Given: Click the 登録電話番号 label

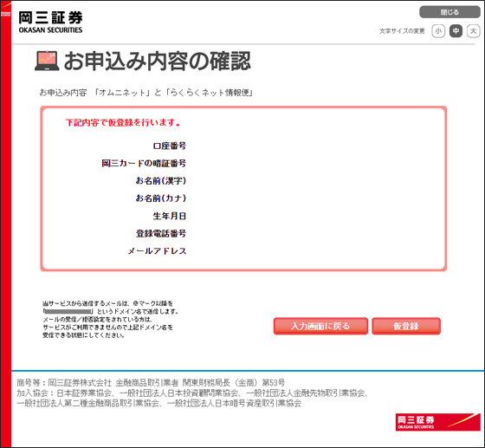Looking at the screenshot, I should (161, 233).
